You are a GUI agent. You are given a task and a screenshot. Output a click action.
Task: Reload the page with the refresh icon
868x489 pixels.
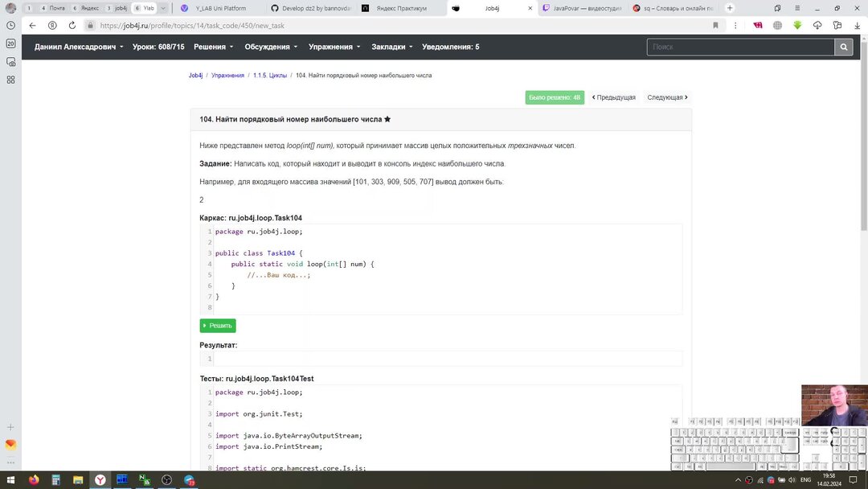coord(72,26)
